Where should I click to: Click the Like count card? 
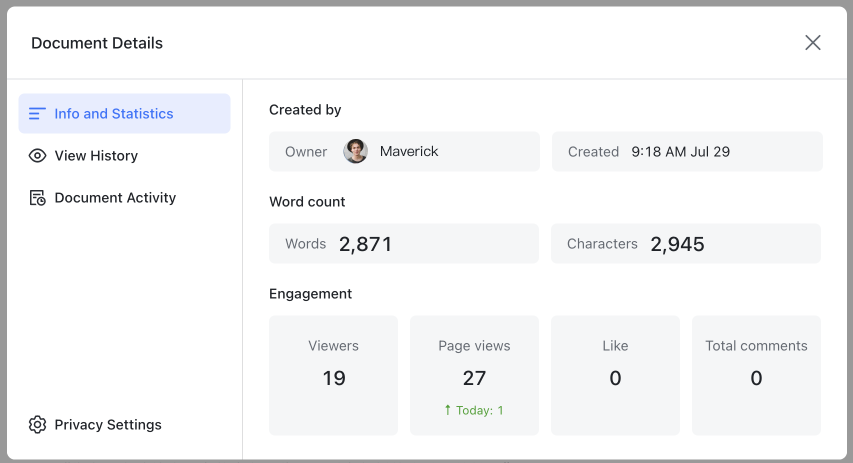coord(615,376)
